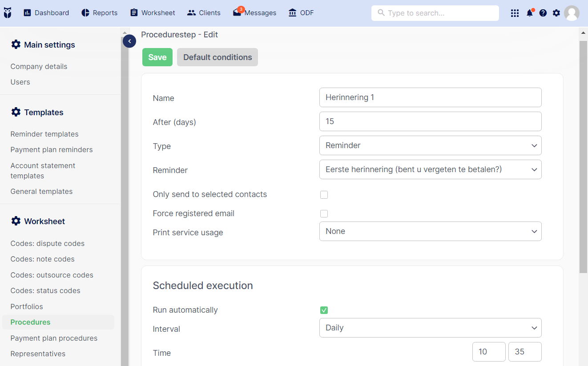The width and height of the screenshot is (588, 366).
Task: Click the Name input field
Action: (x=431, y=97)
